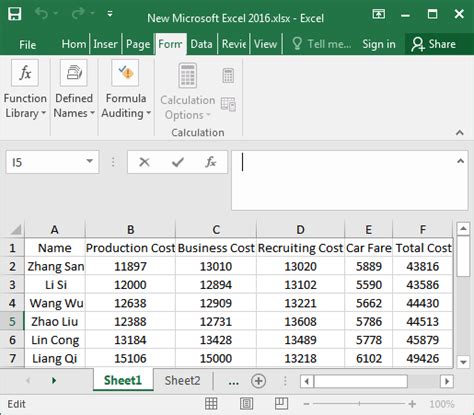Select column D header
This screenshot has height=415, width=474.
[300, 230]
